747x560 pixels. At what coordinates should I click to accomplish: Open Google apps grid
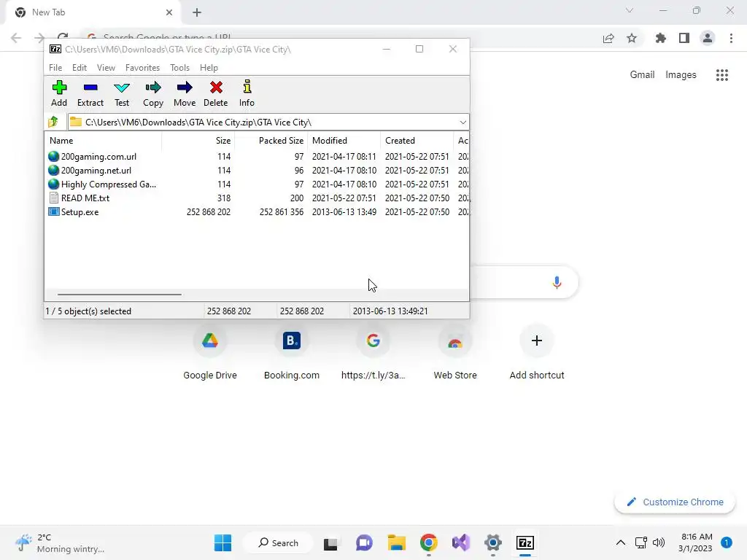[721, 75]
